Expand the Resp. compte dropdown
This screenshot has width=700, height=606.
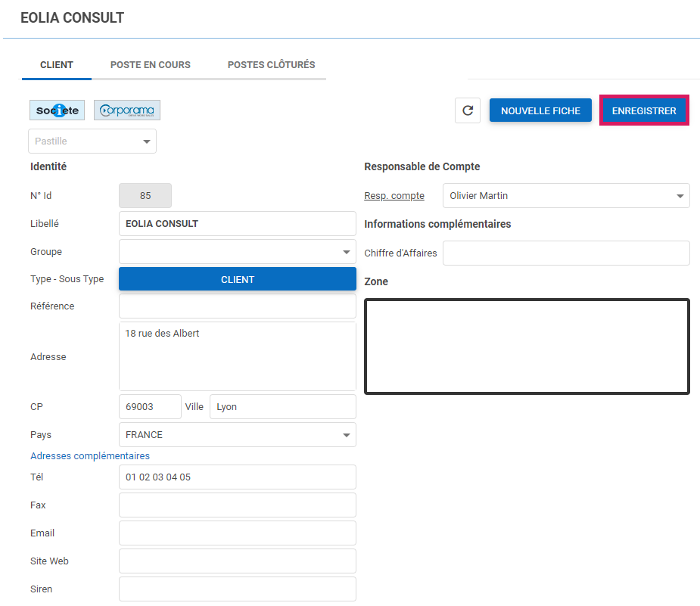coord(565,196)
